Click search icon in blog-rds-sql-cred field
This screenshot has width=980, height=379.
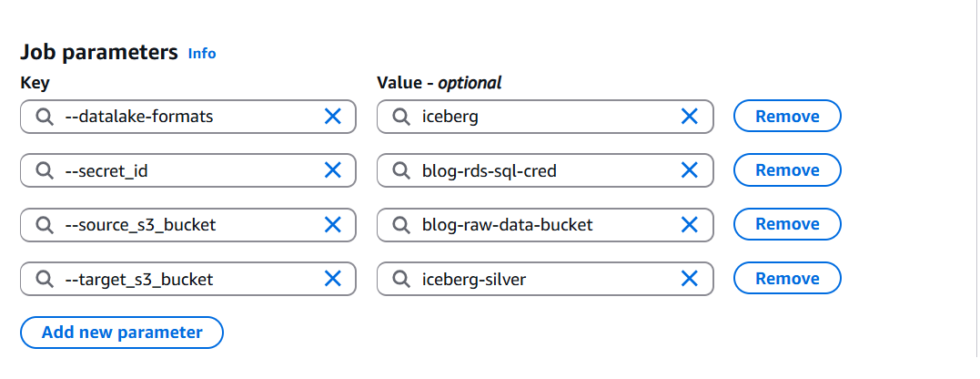coord(400,170)
